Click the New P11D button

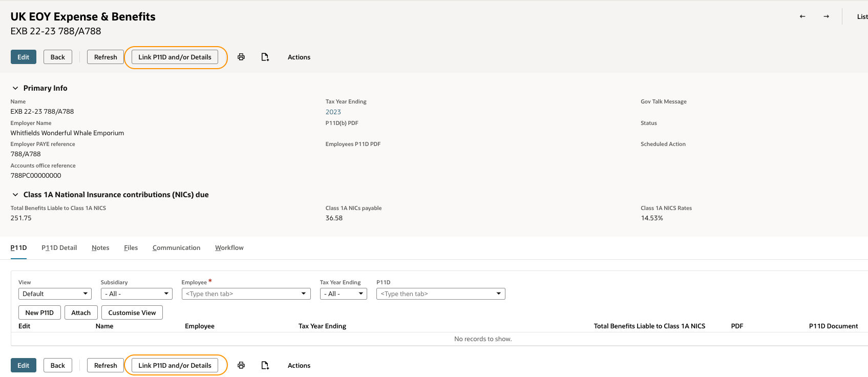point(39,312)
